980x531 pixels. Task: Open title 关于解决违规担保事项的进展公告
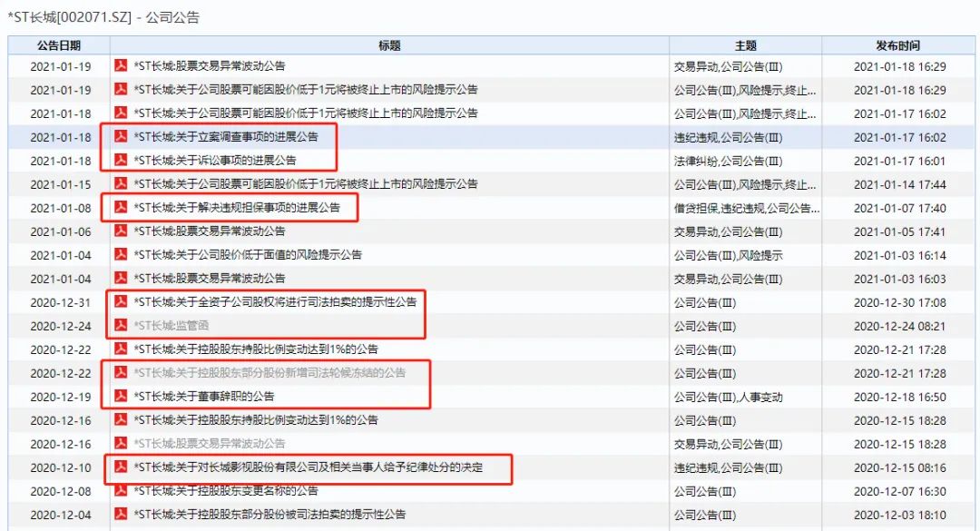(237, 207)
